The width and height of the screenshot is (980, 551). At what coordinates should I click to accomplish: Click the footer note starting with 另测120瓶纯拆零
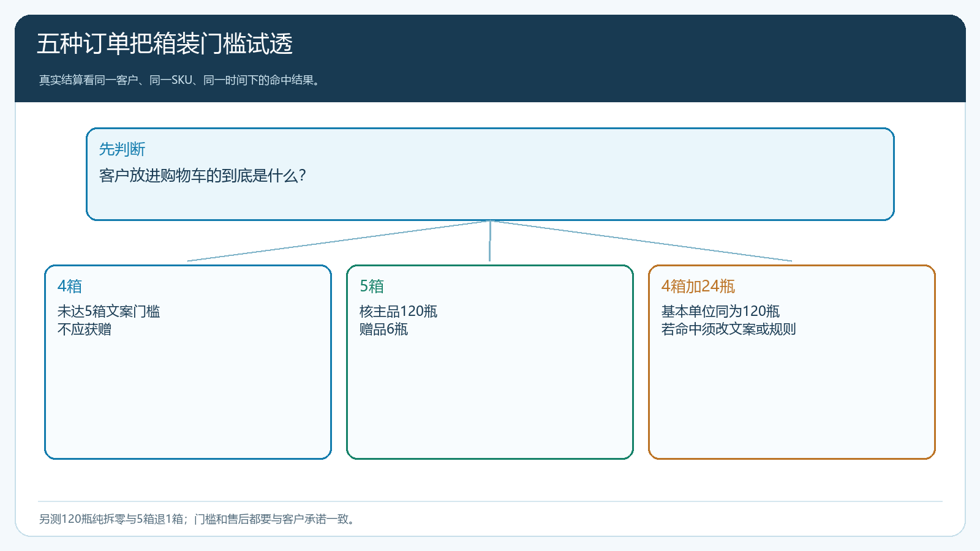tap(197, 519)
